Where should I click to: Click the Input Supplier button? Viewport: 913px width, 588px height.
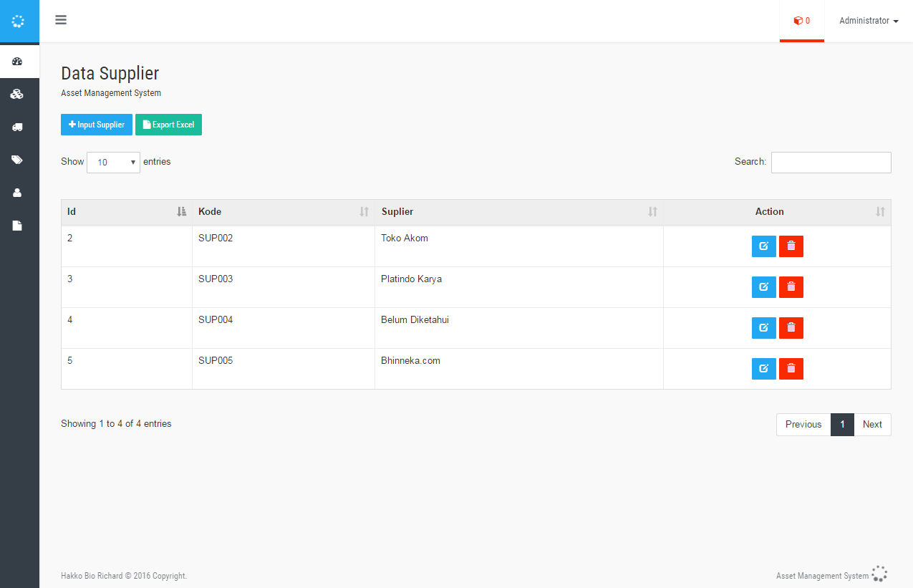pos(97,125)
